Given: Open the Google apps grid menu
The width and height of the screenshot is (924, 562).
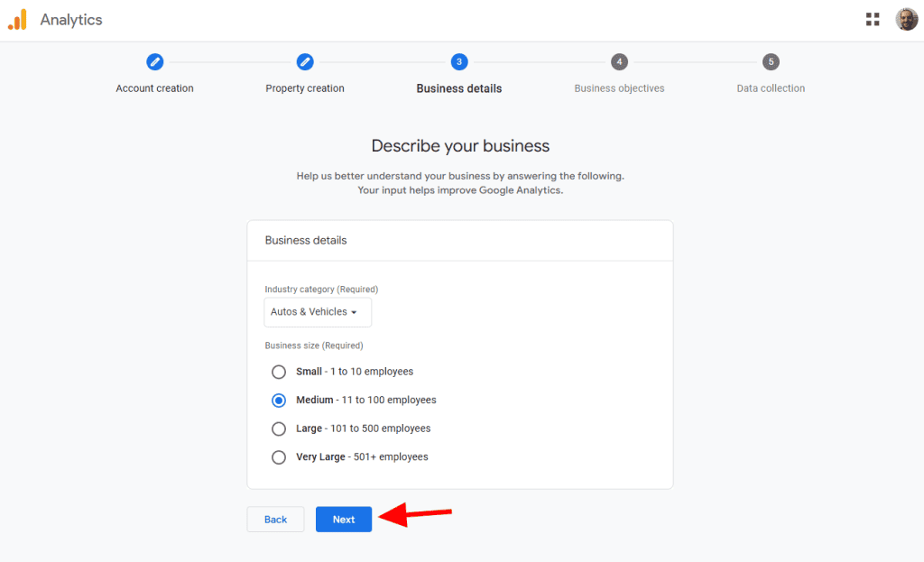Looking at the screenshot, I should point(873,20).
